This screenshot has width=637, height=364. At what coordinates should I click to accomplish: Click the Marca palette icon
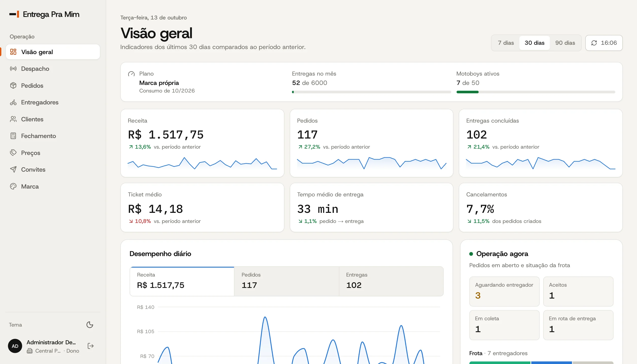(13, 186)
